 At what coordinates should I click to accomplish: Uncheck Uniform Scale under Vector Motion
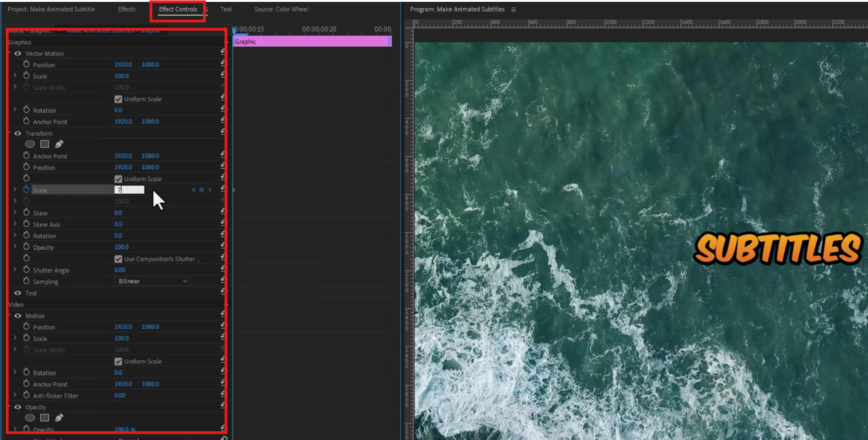(119, 99)
